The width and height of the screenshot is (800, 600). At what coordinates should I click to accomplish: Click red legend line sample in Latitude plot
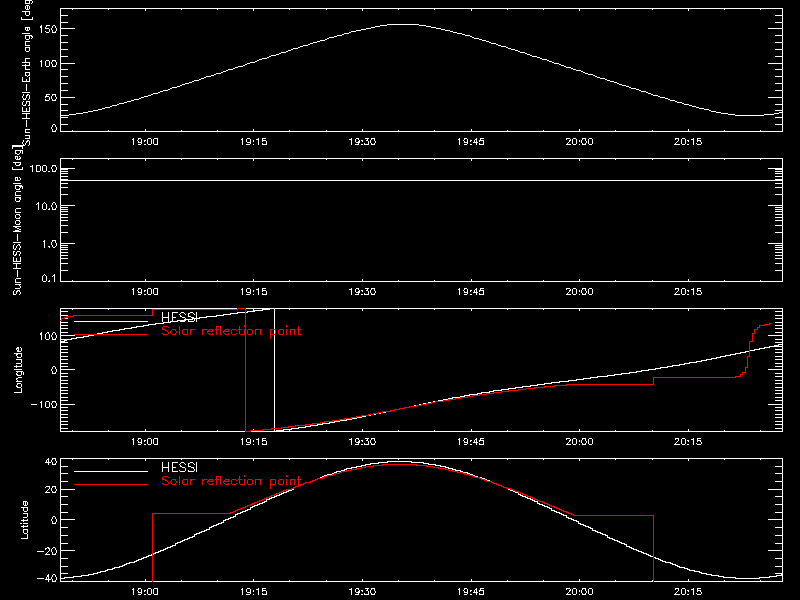tap(111, 484)
